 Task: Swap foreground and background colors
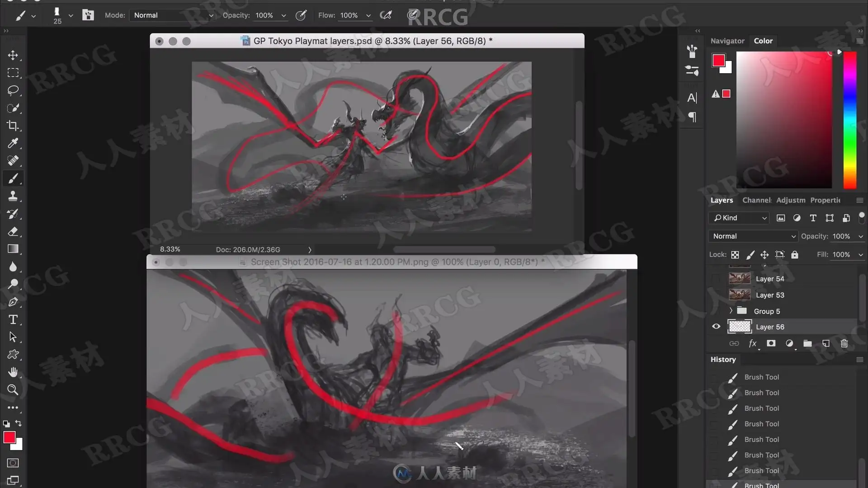point(19,423)
